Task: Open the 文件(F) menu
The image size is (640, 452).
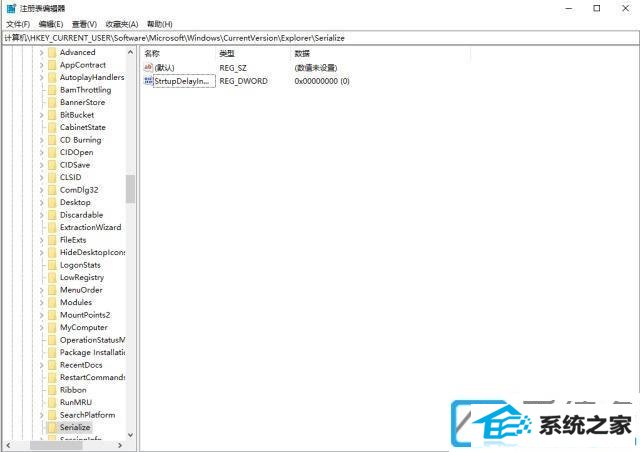Action: click(x=18, y=24)
